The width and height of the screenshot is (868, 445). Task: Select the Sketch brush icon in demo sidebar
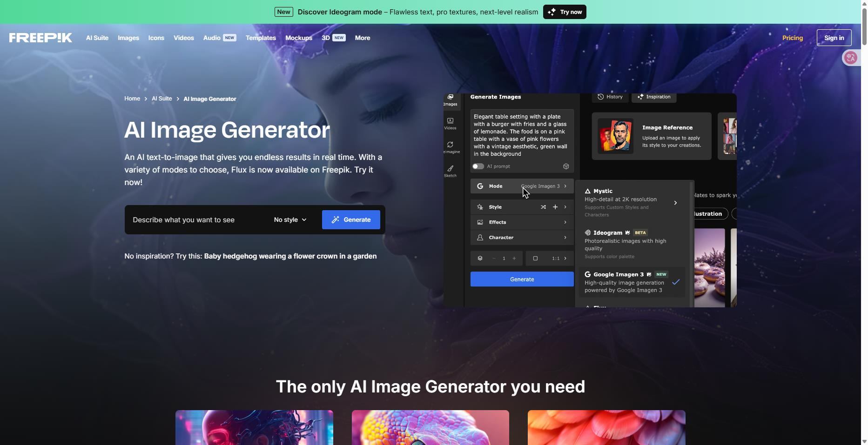(x=450, y=168)
